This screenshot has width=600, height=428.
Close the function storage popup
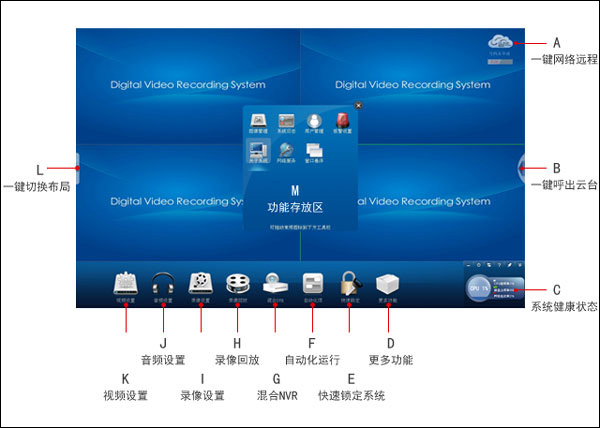[x=359, y=106]
